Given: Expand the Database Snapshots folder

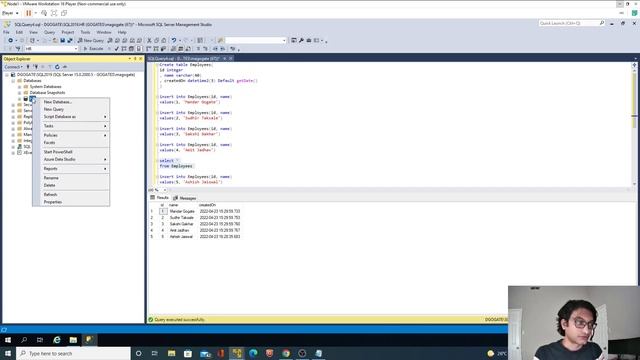Looking at the screenshot, I should (x=20, y=93).
